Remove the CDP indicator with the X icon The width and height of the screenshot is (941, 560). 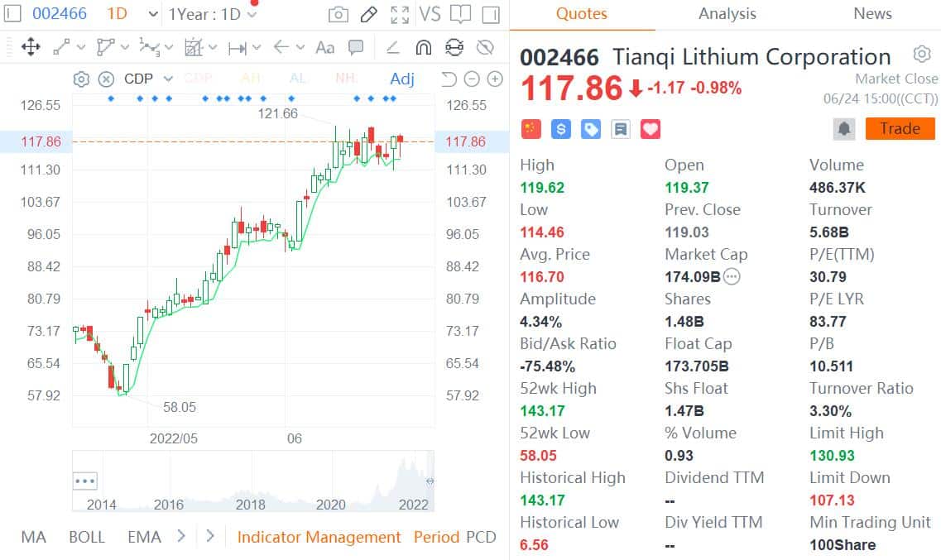[106, 79]
